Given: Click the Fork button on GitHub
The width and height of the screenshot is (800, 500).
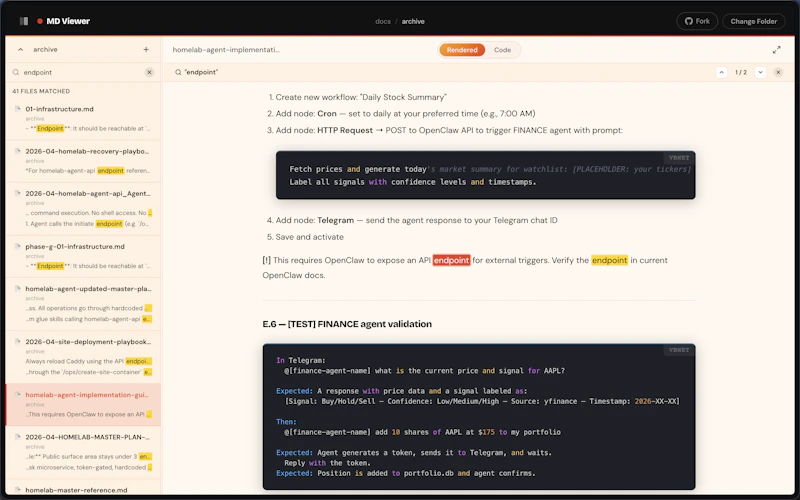Looking at the screenshot, I should (697, 21).
